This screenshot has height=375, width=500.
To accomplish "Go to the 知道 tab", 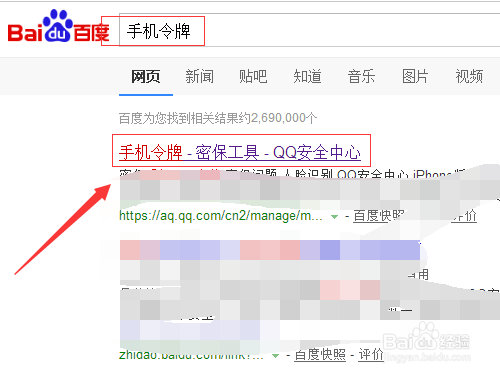I will pyautogui.click(x=307, y=77).
